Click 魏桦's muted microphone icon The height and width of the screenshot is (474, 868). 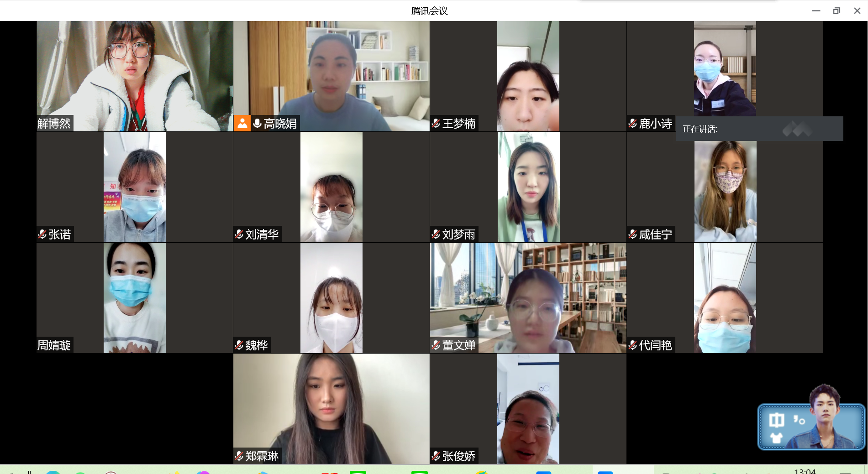pos(239,345)
